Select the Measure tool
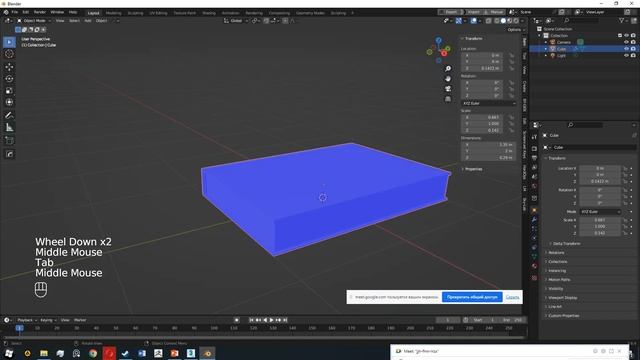 (x=9, y=128)
